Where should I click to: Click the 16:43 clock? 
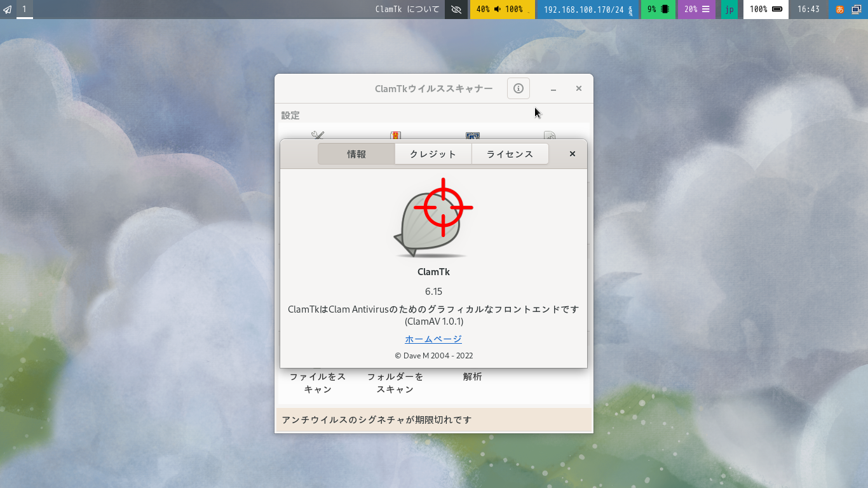click(x=808, y=10)
